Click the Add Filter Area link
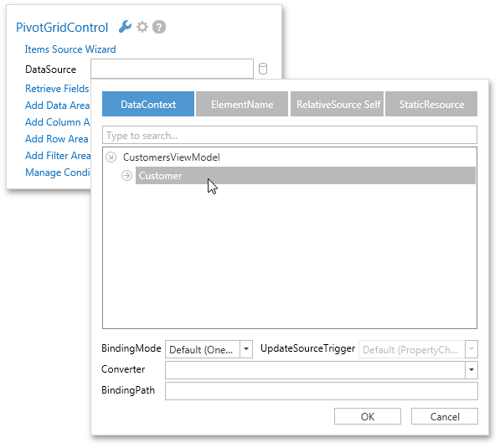 58,156
